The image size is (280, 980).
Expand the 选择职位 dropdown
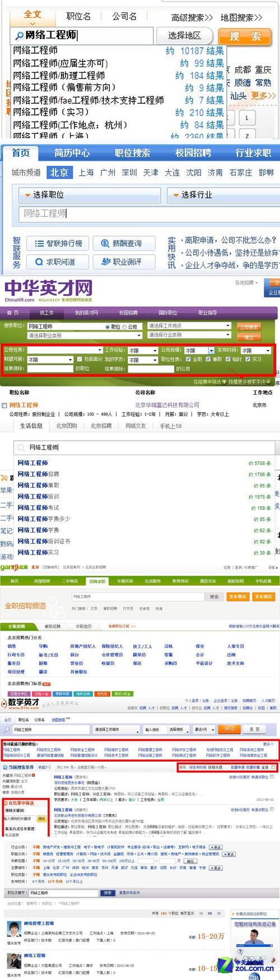(90, 195)
